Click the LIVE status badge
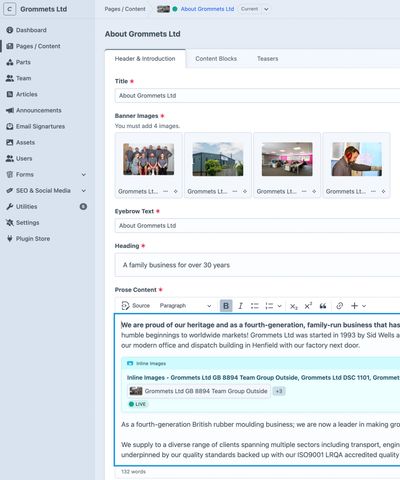The width and height of the screenshot is (400, 480). (138, 404)
